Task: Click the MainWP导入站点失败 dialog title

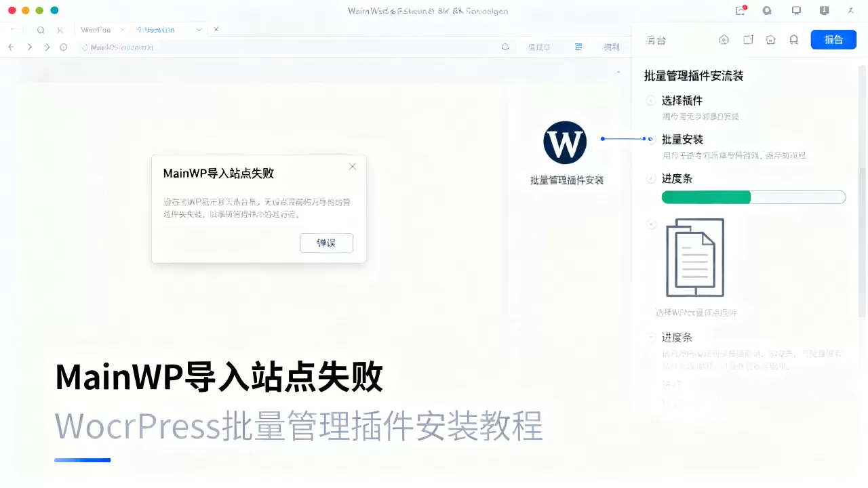Action: [x=218, y=174]
